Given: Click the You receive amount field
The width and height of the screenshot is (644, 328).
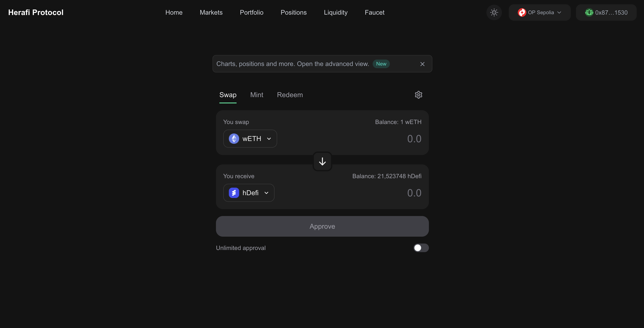Looking at the screenshot, I should [x=414, y=193].
